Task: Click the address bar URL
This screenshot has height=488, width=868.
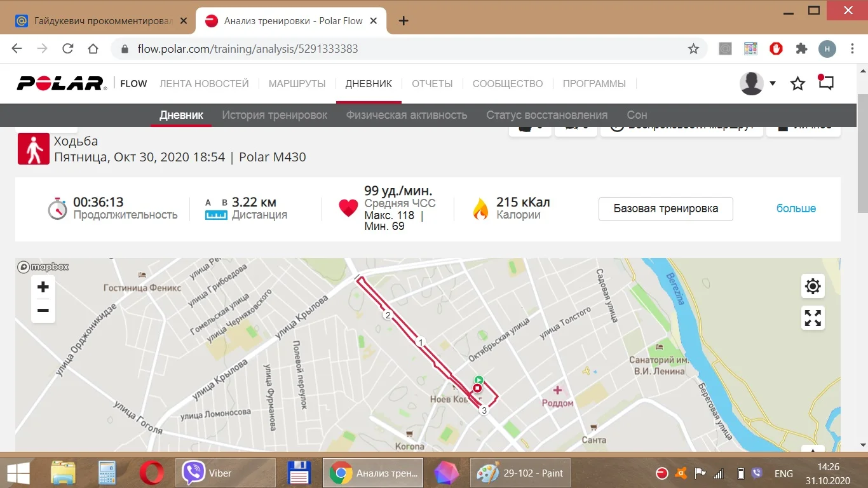Action: [248, 49]
